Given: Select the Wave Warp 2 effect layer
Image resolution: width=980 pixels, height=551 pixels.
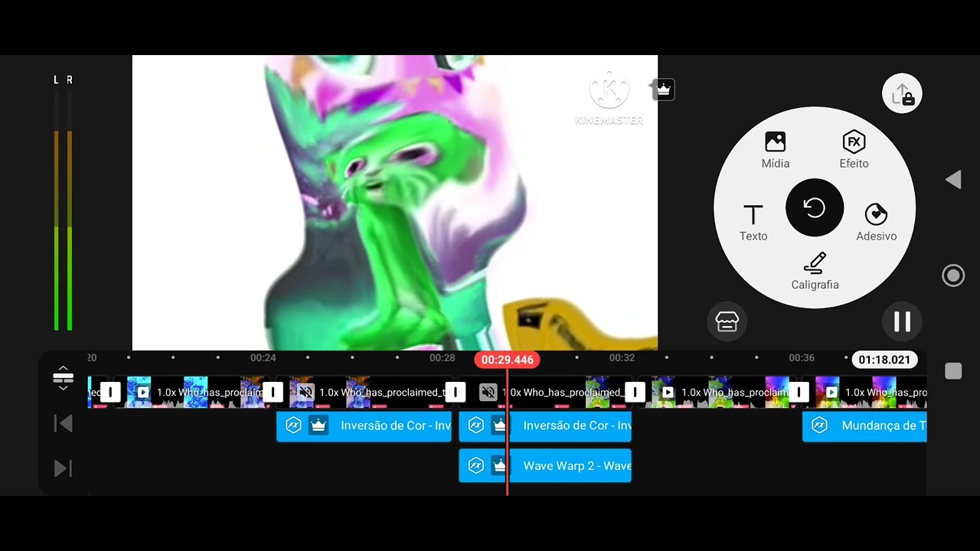Looking at the screenshot, I should click(x=545, y=465).
